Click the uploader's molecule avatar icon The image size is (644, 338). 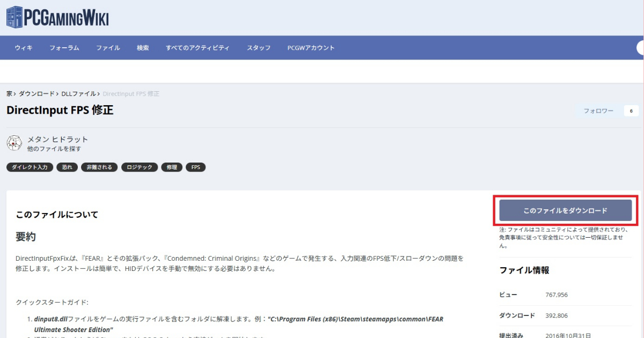pos(14,143)
